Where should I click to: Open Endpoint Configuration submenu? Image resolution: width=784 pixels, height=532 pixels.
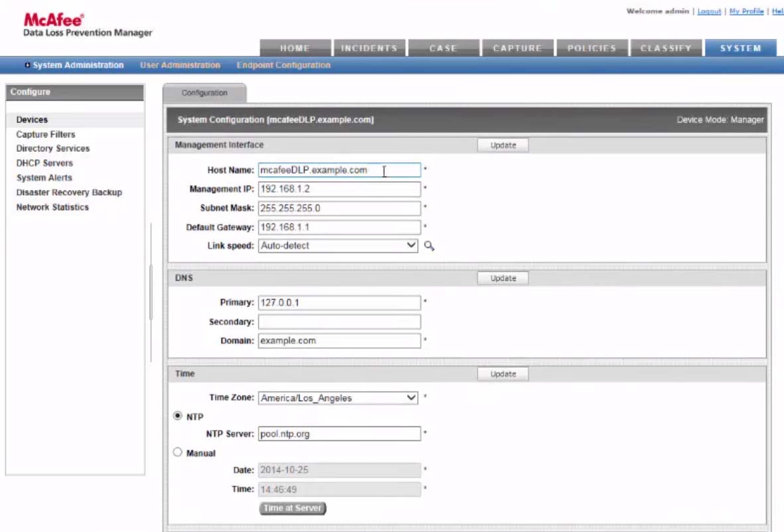283,65
